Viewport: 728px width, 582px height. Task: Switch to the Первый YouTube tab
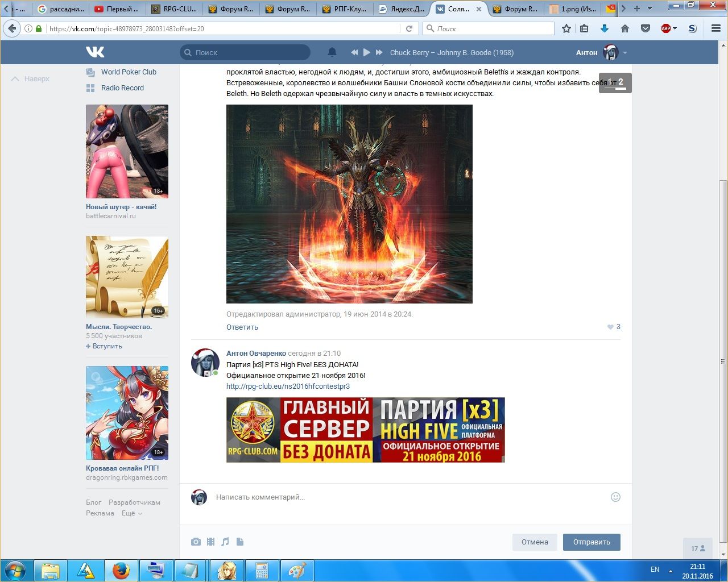tap(117, 9)
